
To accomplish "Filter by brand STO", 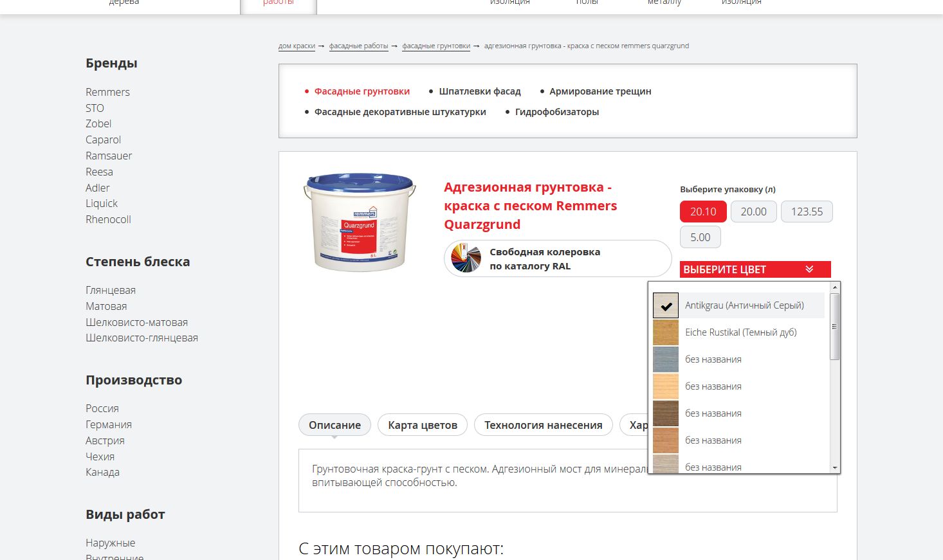I will tap(95, 108).
